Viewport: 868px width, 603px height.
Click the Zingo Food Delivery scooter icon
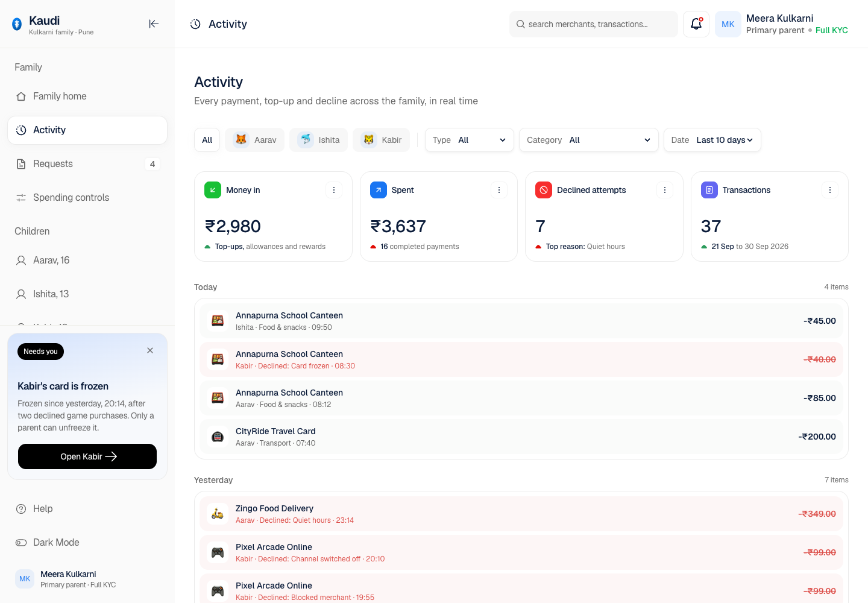218,514
